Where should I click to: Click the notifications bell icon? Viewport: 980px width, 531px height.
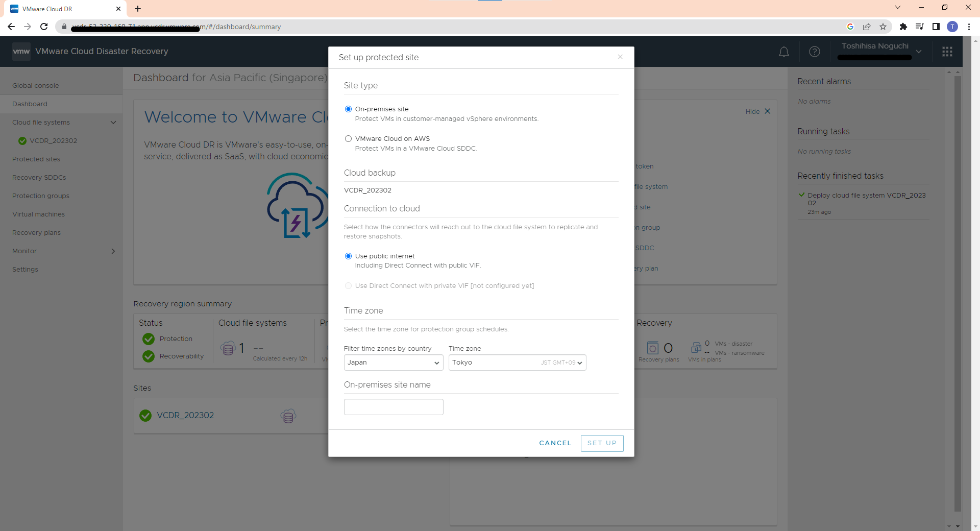784,52
